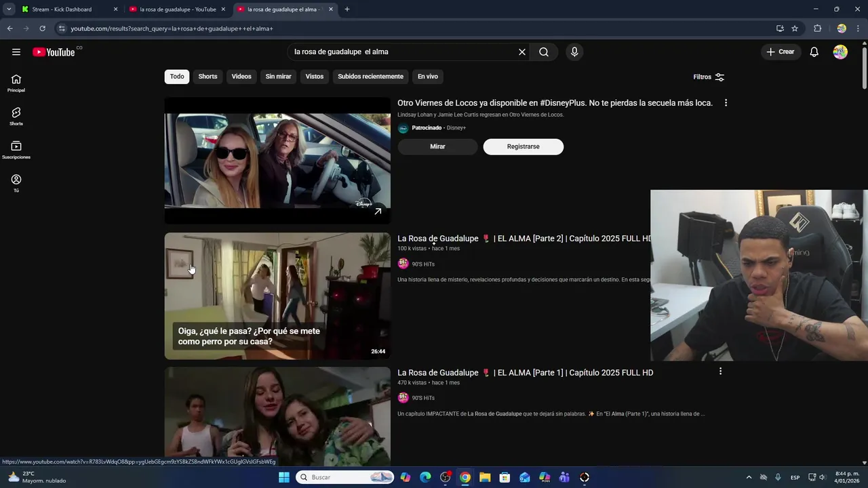Click the ESP language indicator

[x=795, y=477]
